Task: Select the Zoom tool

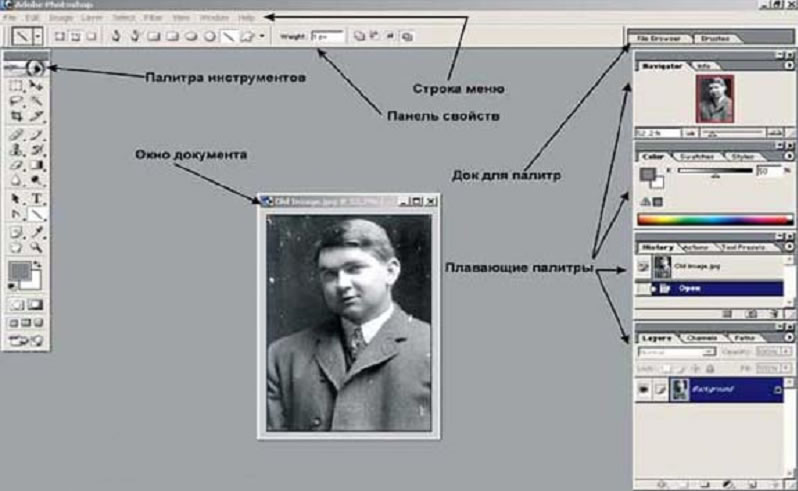Action: tap(36, 248)
